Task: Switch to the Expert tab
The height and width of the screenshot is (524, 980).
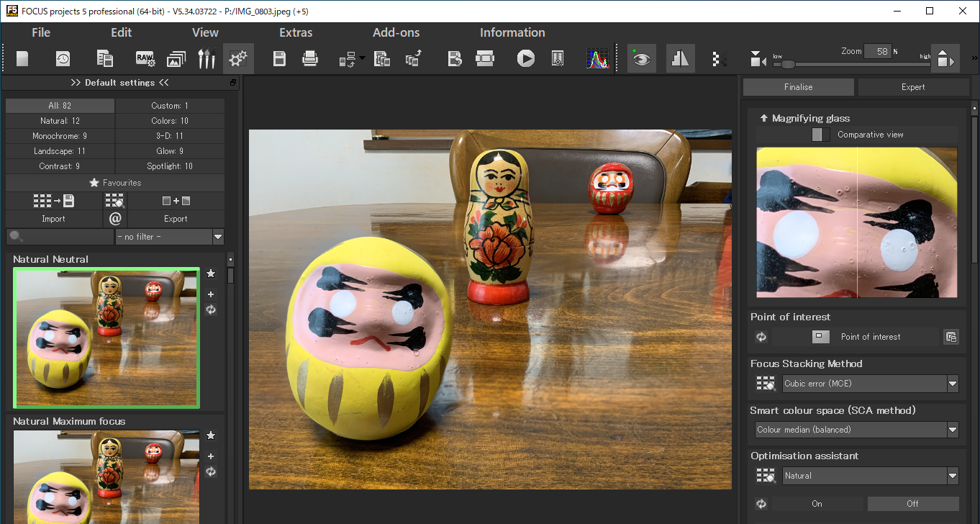Action: pos(913,87)
